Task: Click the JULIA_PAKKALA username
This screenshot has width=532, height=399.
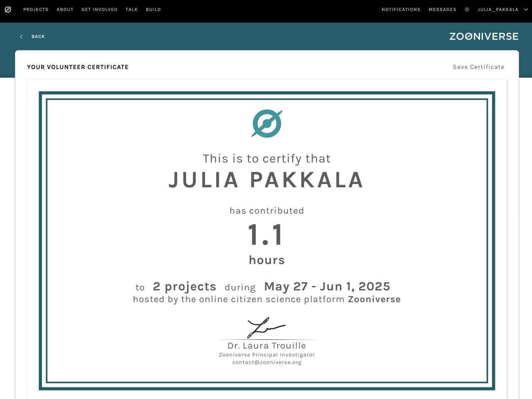Action: (x=498, y=10)
